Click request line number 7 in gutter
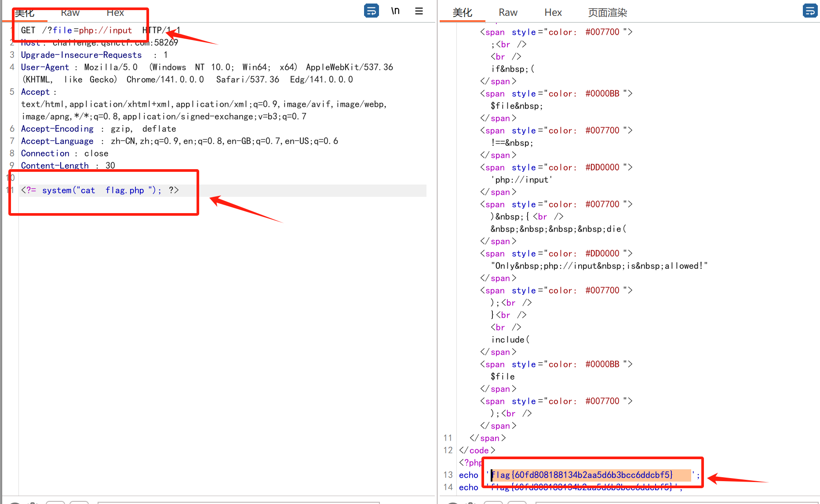Viewport: 820px width, 504px height. (x=12, y=141)
